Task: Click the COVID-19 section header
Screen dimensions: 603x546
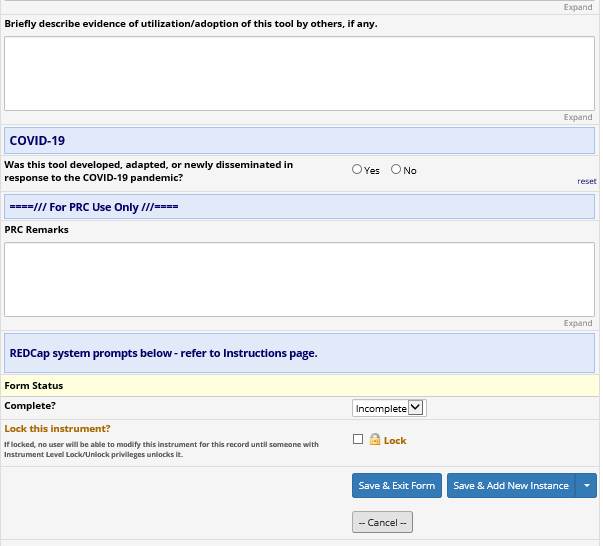Action: [299, 141]
